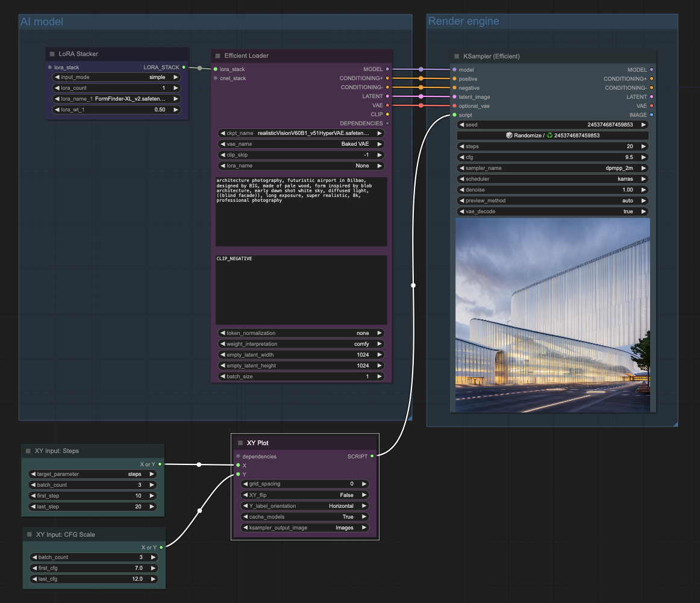This screenshot has height=603, width=700.
Task: Toggle the XY_flip value on XY Plot
Action: pyautogui.click(x=304, y=495)
